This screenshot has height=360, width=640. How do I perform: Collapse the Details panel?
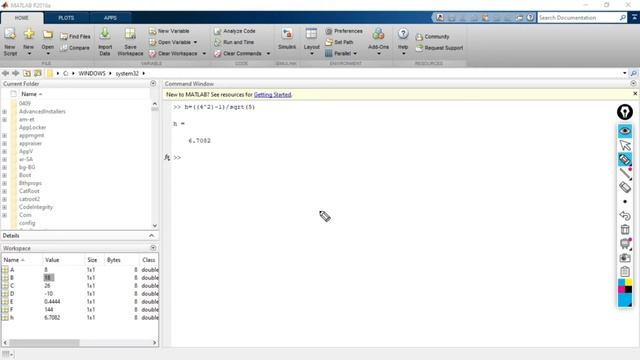point(151,236)
